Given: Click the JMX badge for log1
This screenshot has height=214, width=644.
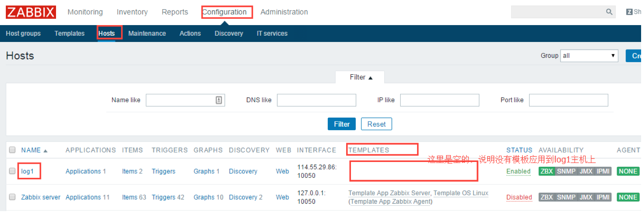Looking at the screenshot, I should [586, 172].
